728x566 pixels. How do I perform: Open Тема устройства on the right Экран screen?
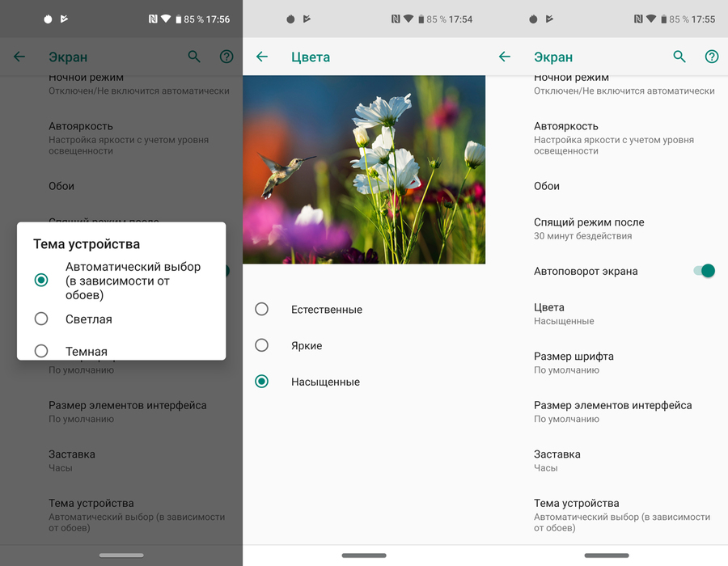[607, 515]
